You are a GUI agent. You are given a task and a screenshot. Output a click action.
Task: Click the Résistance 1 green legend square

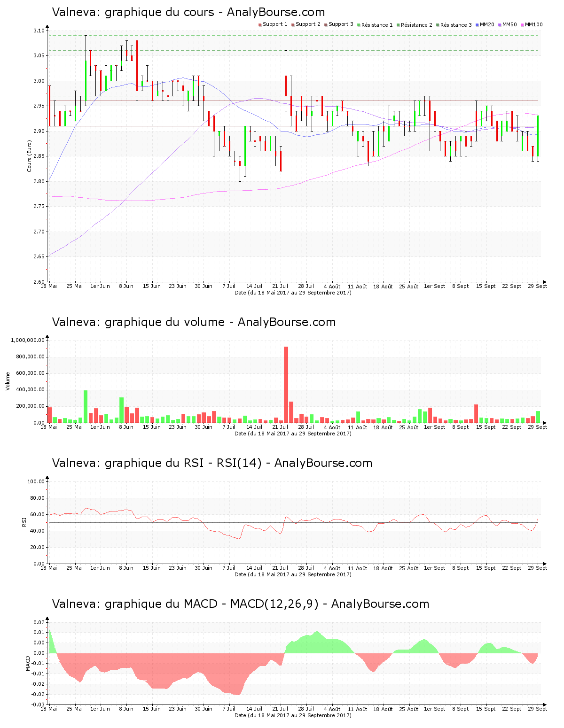[359, 25]
